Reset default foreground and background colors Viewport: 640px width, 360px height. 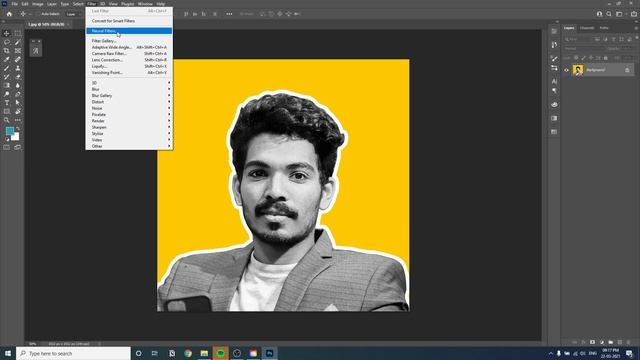7,139
